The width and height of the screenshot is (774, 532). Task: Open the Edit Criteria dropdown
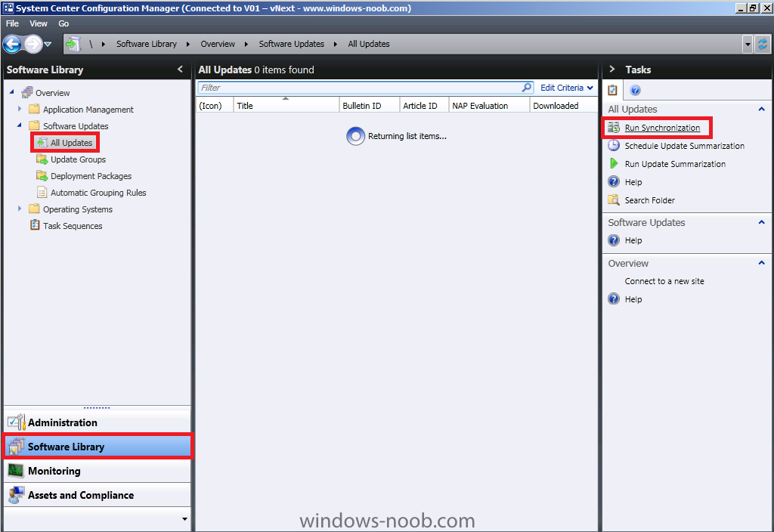pos(567,88)
